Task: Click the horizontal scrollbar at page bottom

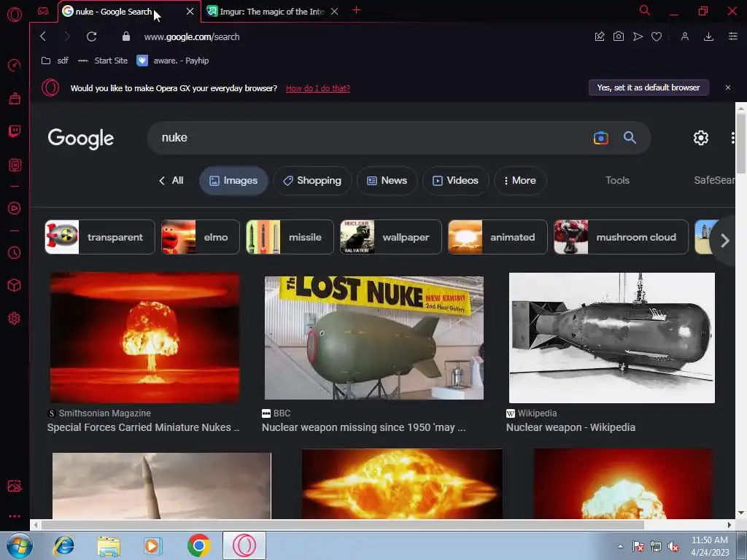Action: [x=343, y=525]
